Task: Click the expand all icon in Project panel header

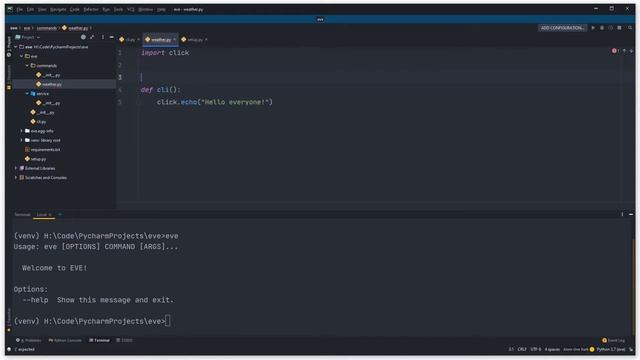Action: (x=92, y=37)
